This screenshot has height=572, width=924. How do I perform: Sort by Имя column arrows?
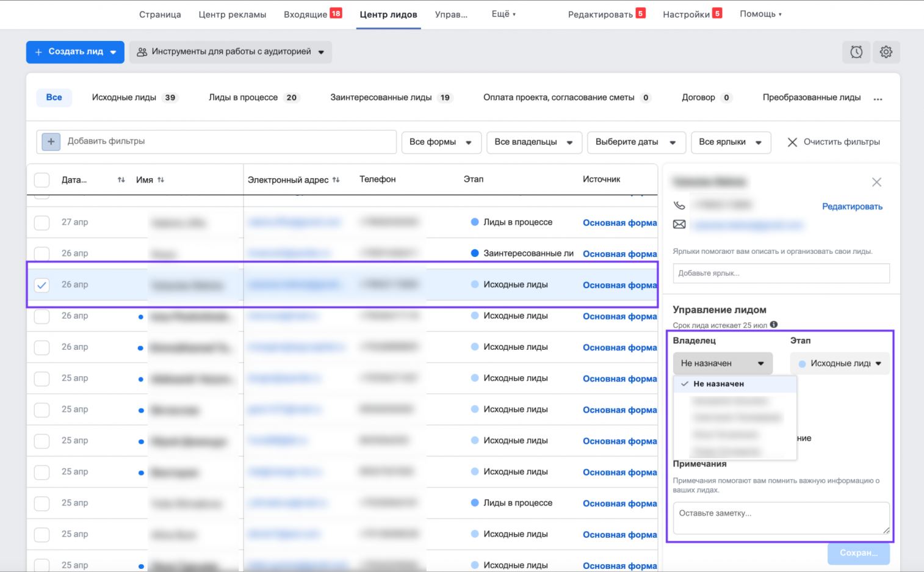point(161,179)
